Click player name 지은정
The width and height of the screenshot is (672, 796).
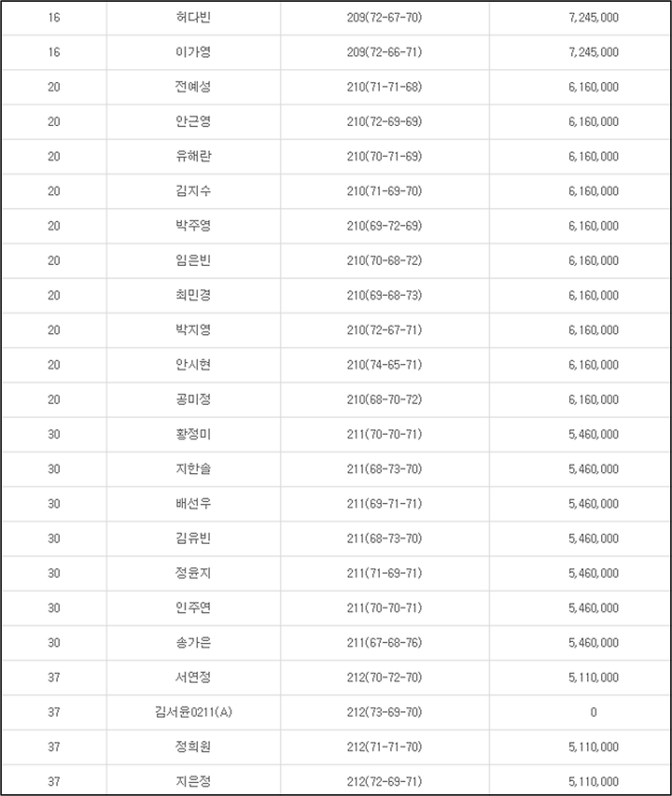pyautogui.click(x=193, y=782)
